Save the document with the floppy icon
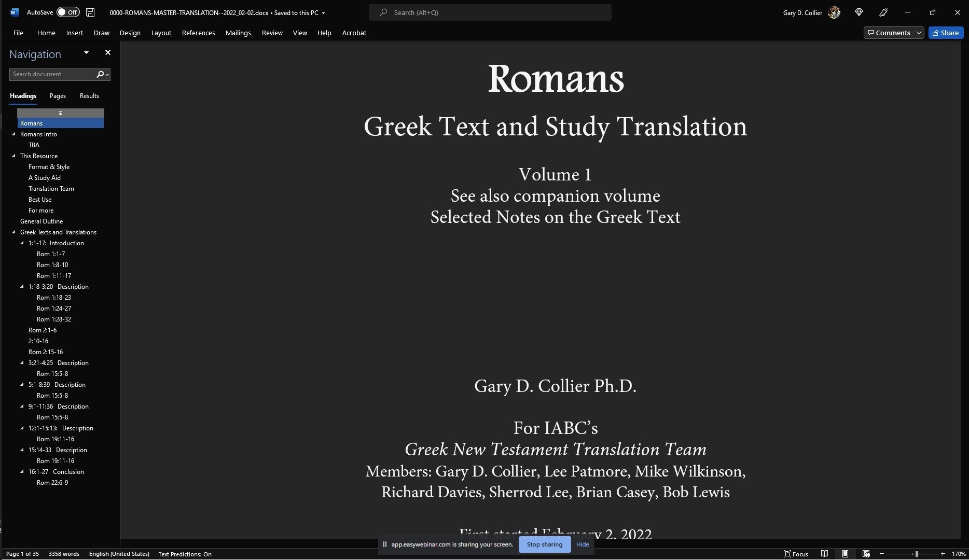This screenshot has width=969, height=560. click(x=90, y=12)
